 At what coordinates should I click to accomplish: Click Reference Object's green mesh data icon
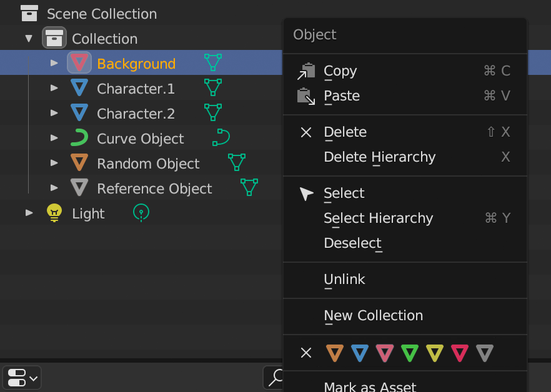click(249, 187)
